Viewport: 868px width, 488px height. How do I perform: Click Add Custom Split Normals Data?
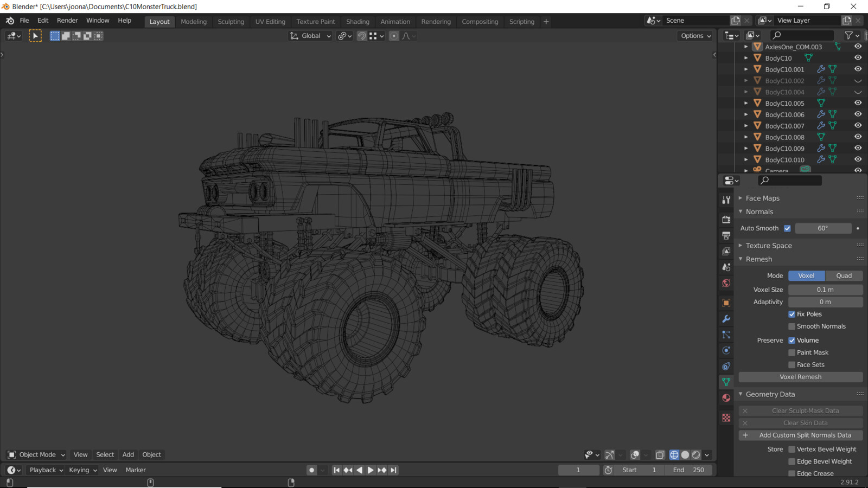800,435
